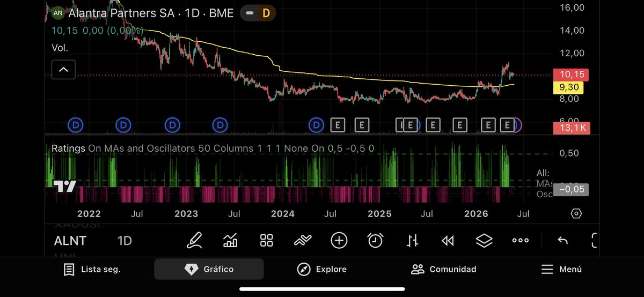Tap the 2023 time axis label
This screenshot has width=644, height=297.
coord(186,213)
